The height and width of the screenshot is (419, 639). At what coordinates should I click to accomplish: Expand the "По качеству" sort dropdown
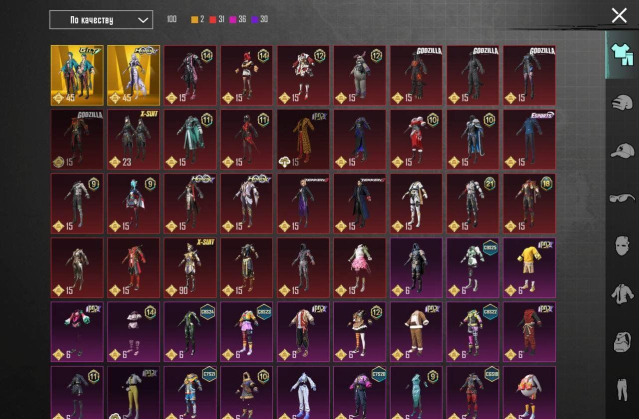(100, 20)
